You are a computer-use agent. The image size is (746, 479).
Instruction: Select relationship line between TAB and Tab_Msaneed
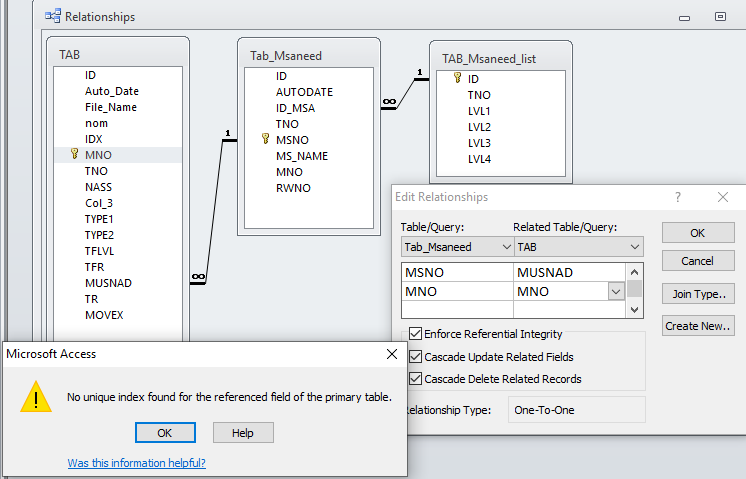coord(214,212)
